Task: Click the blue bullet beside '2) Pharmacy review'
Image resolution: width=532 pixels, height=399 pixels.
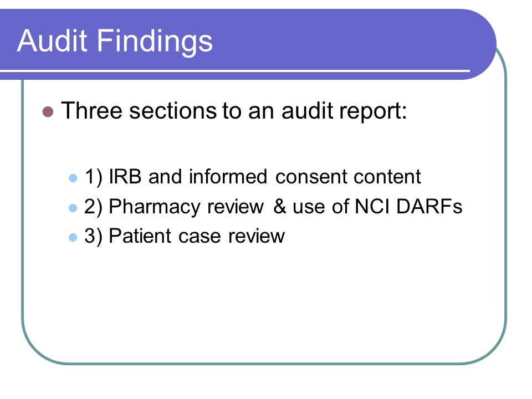Action: tap(73, 208)
